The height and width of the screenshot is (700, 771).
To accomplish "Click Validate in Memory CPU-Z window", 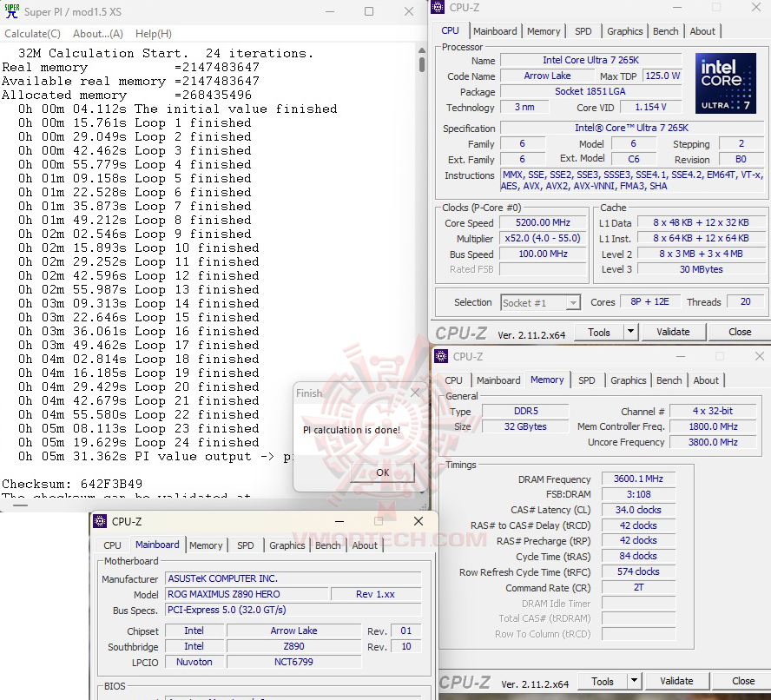I will point(676,681).
